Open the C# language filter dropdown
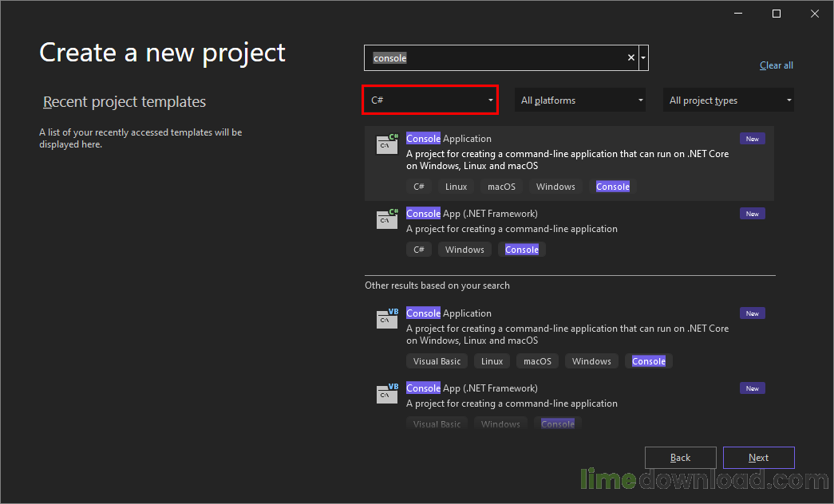Screen dimensions: 834x504 click(x=429, y=100)
